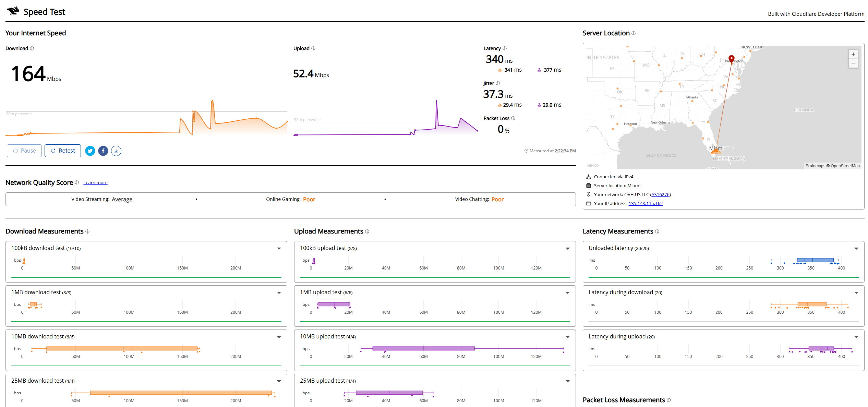Pause the running speed test

point(24,151)
